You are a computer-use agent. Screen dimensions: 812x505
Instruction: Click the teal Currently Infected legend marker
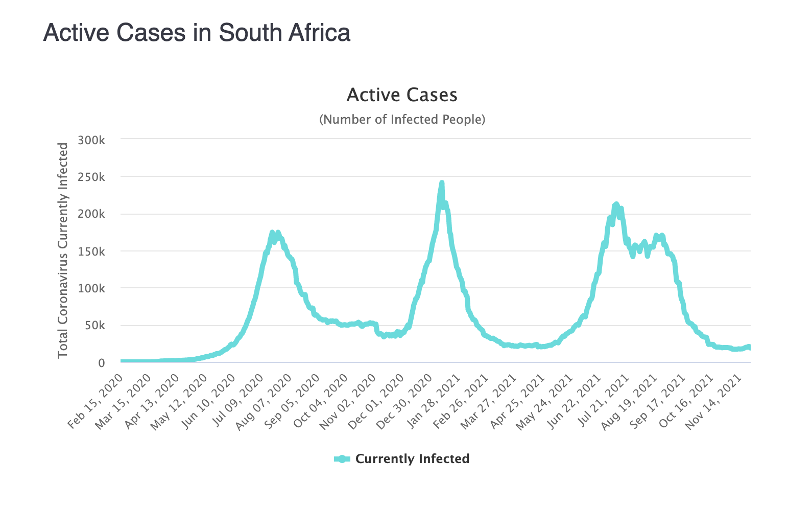(342, 459)
